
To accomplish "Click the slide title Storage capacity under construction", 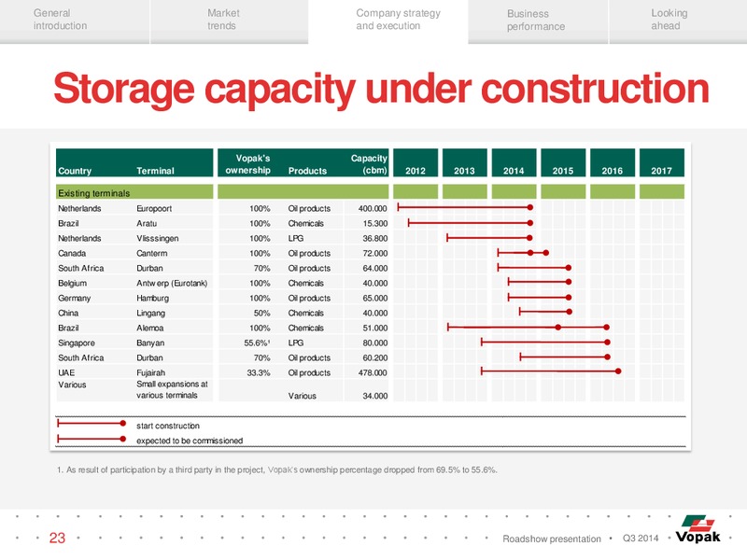I will 381,89.
